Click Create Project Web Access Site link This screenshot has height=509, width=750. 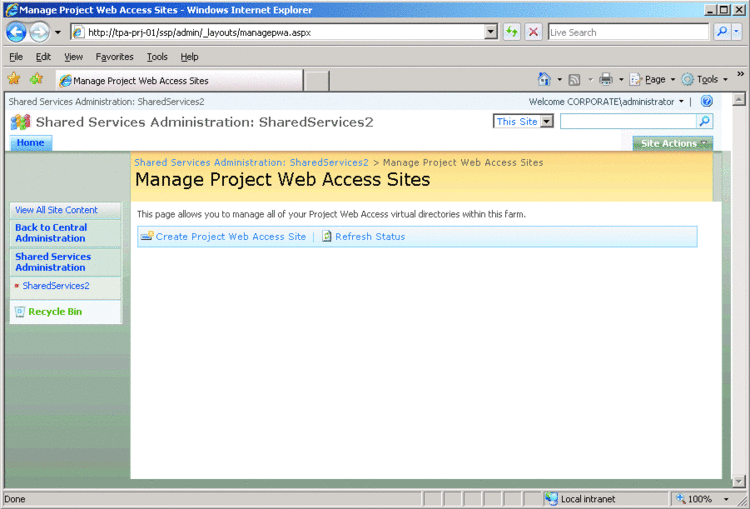click(x=231, y=237)
